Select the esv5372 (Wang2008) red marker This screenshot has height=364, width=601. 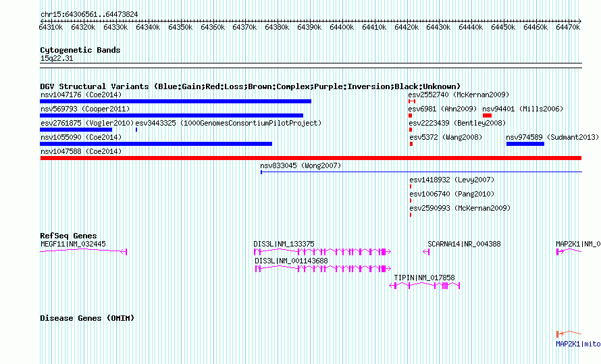click(411, 144)
